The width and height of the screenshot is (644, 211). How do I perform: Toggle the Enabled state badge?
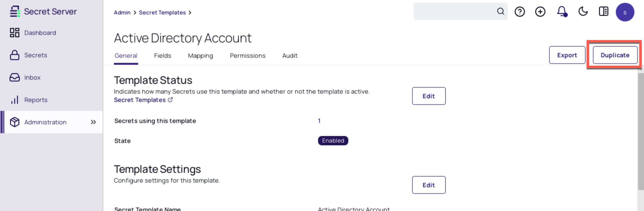point(333,140)
